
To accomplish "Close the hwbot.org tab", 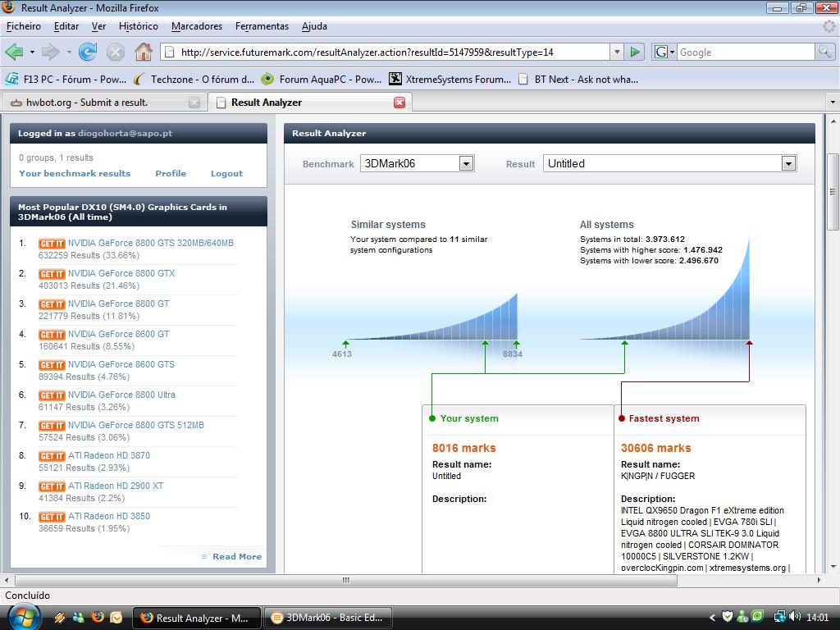I will (194, 103).
